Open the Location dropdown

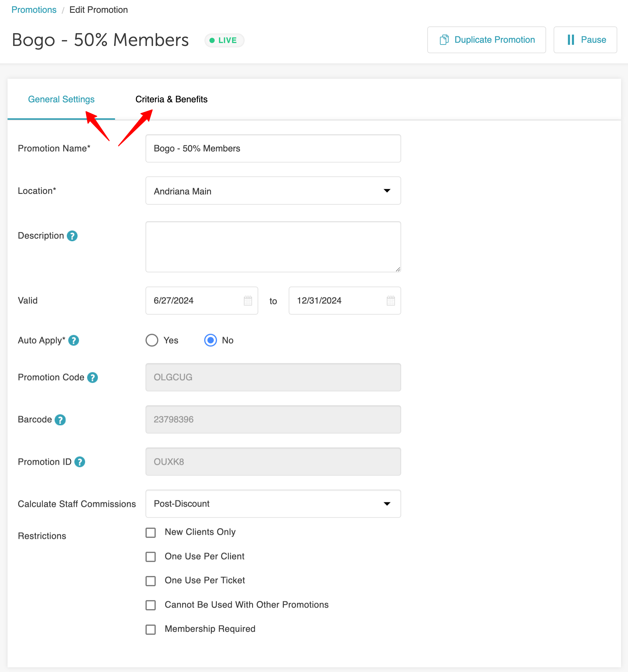click(x=273, y=191)
